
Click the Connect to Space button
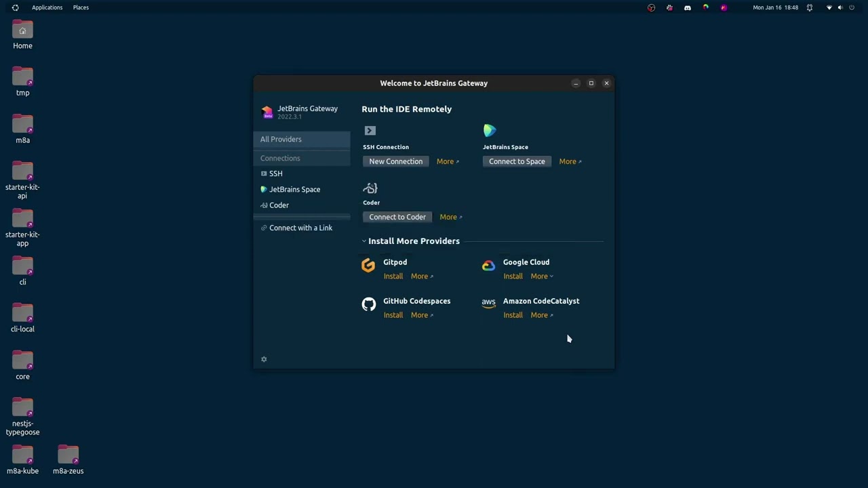[x=517, y=161]
